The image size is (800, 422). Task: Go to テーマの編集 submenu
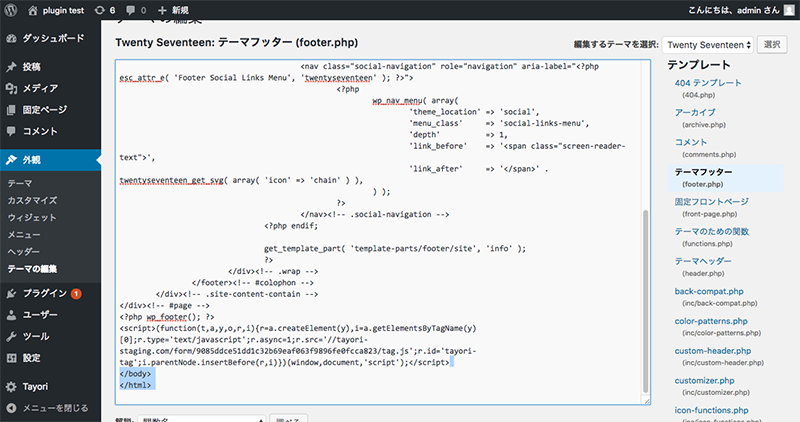(x=32, y=269)
